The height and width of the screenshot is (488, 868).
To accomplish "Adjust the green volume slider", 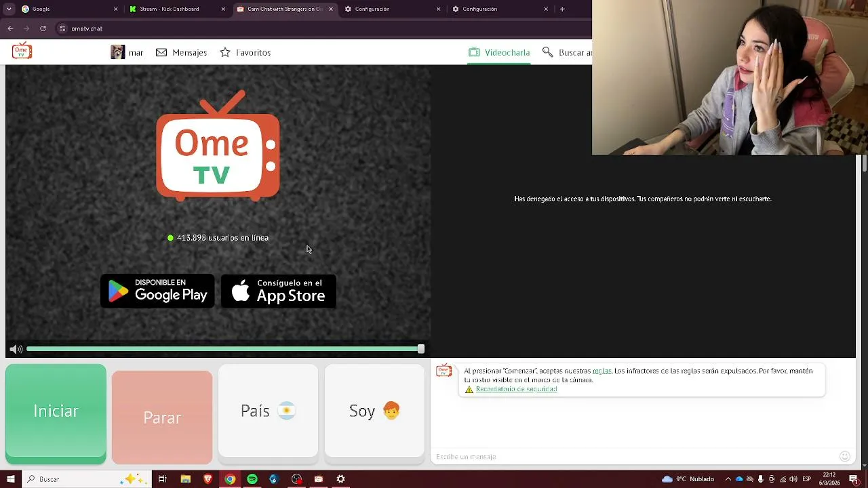I will [225, 349].
